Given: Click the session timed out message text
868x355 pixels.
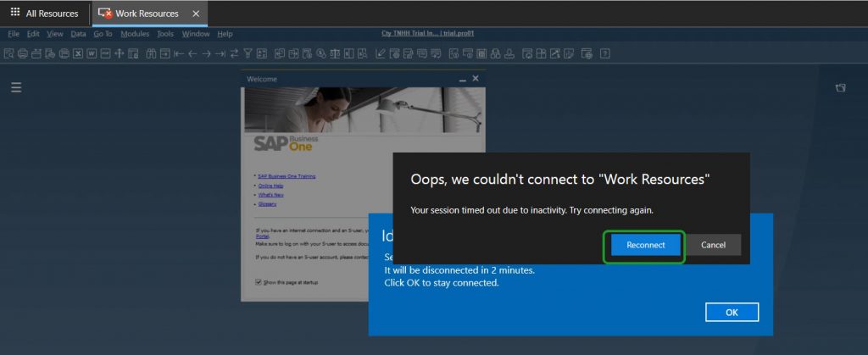Looking at the screenshot, I should click(x=532, y=211).
